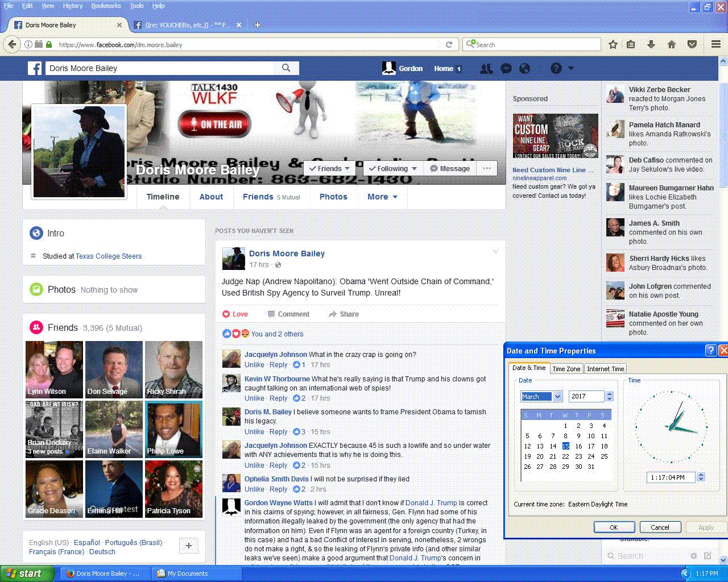Open the Bookmarks menu
This screenshot has height=582, width=728.
pos(106,6)
